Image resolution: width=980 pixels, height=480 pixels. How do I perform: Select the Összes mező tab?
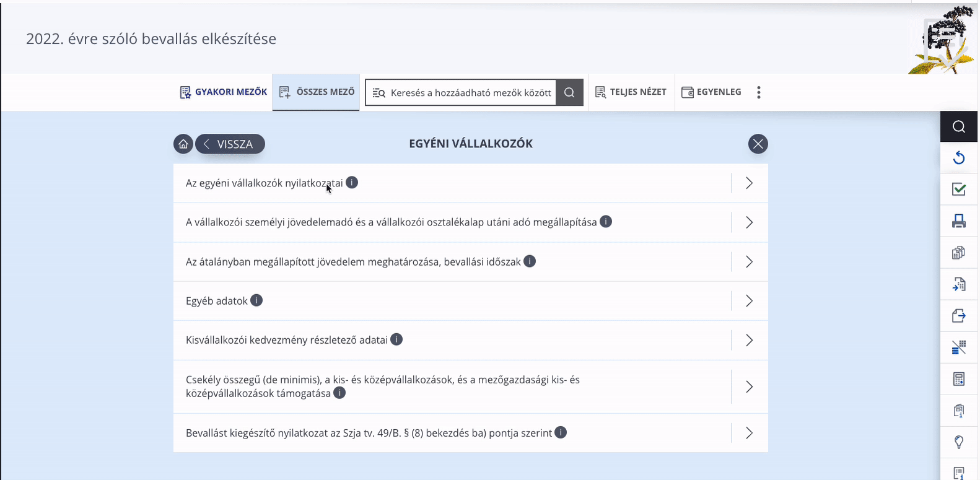point(317,92)
